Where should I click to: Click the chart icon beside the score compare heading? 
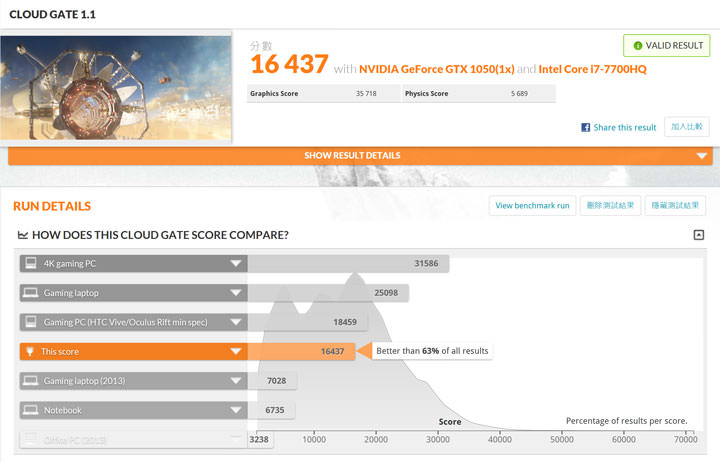coord(23,236)
